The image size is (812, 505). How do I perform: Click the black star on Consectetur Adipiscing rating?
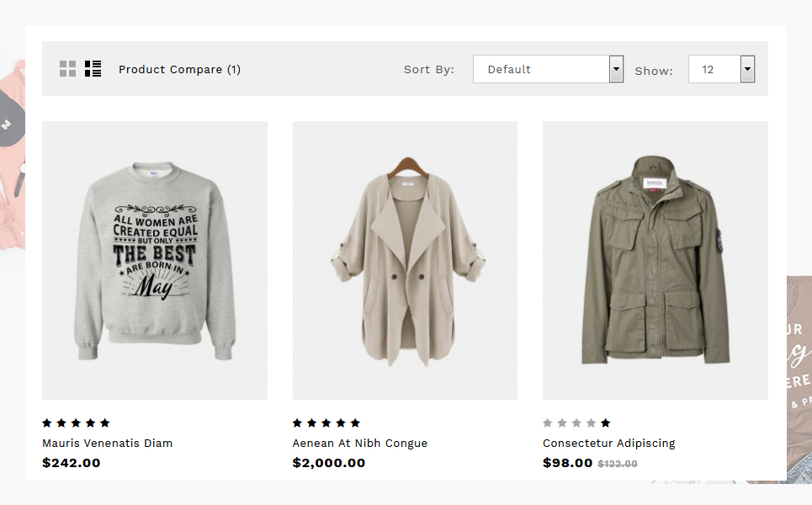606,423
